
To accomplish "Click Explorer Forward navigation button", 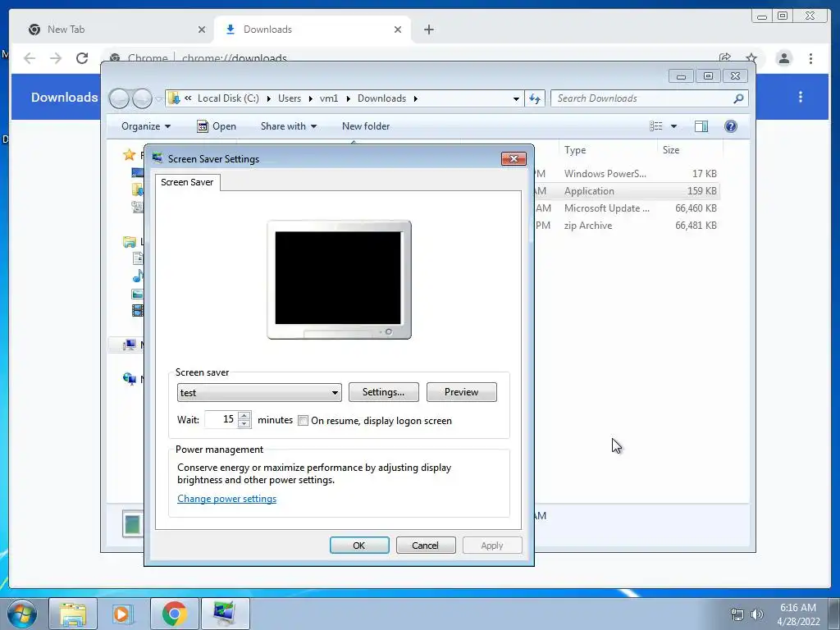I will (x=142, y=98).
